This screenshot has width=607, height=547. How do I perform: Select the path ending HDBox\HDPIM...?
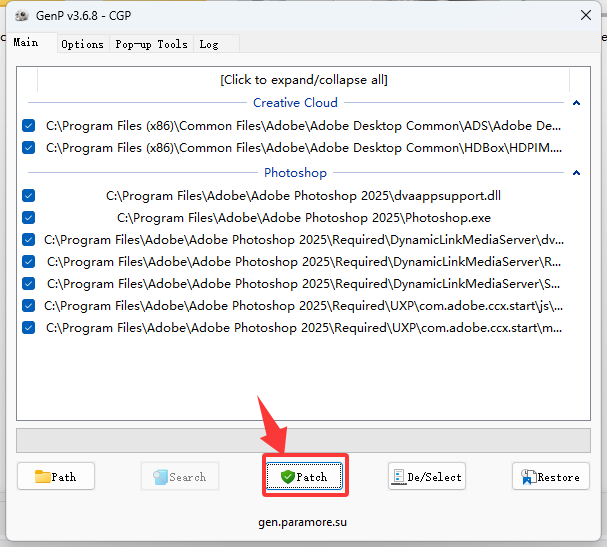[304, 148]
